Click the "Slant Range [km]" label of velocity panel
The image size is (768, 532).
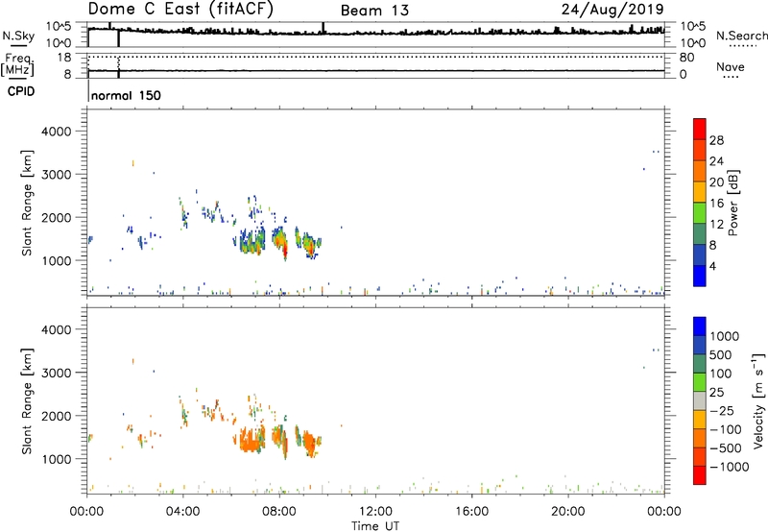(27, 400)
